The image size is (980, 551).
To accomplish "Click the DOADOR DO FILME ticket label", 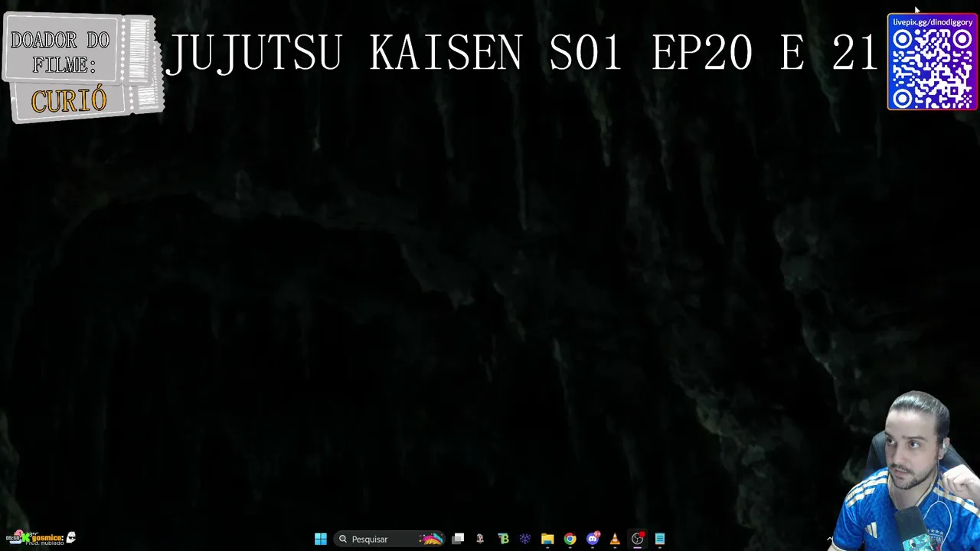I will [60, 52].
